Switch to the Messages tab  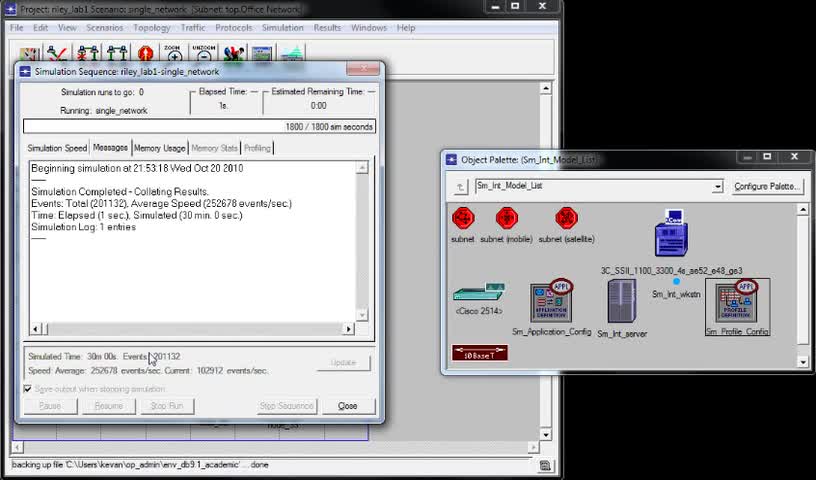110,147
